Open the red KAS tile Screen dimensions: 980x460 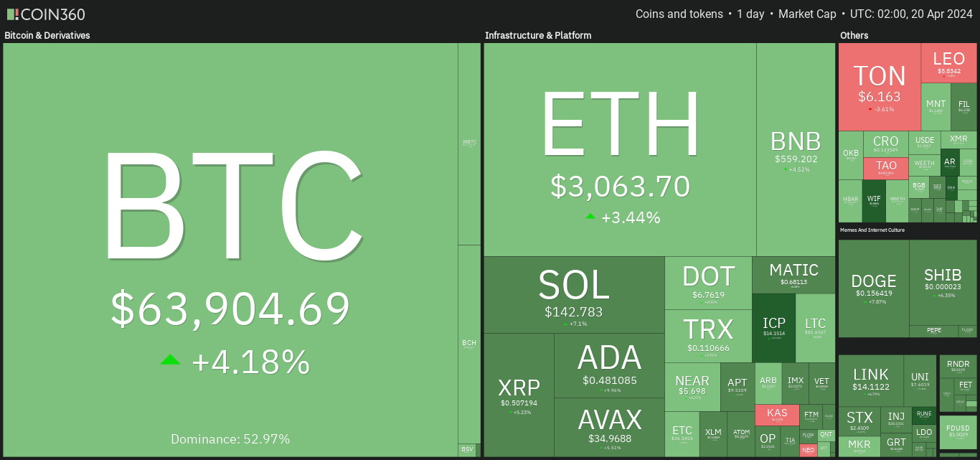click(777, 415)
